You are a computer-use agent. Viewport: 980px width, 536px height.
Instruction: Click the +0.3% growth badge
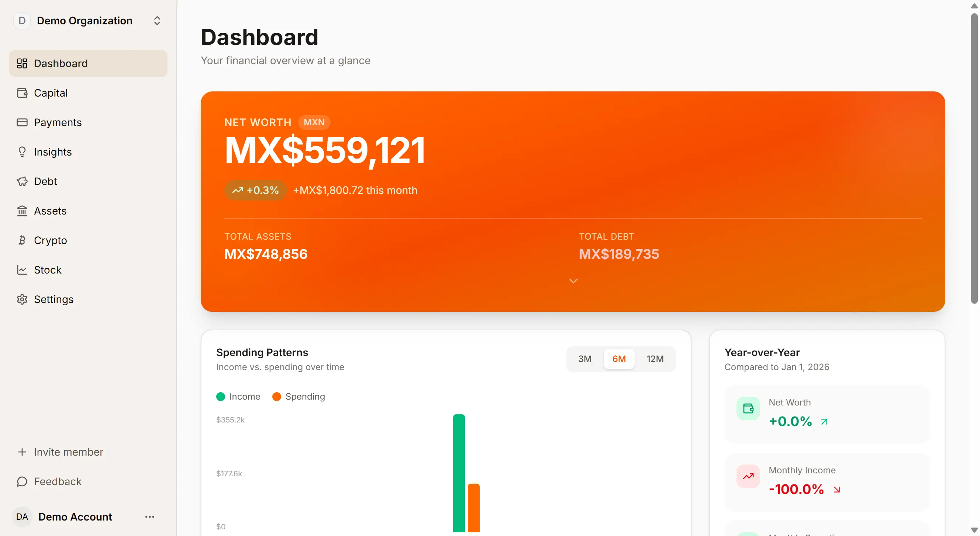click(255, 191)
